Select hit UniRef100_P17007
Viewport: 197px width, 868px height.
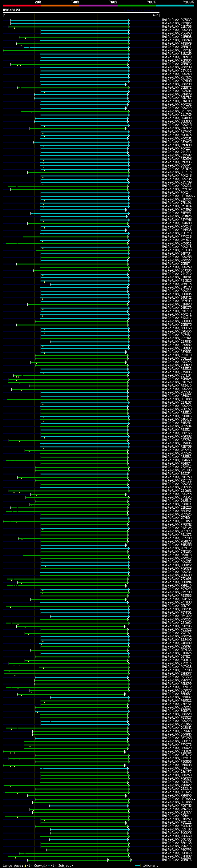(x=177, y=131)
